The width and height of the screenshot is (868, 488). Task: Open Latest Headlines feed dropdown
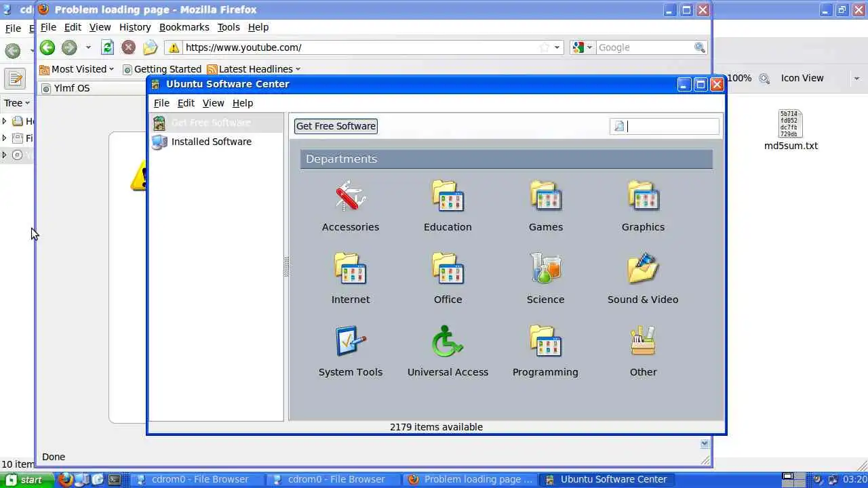254,69
